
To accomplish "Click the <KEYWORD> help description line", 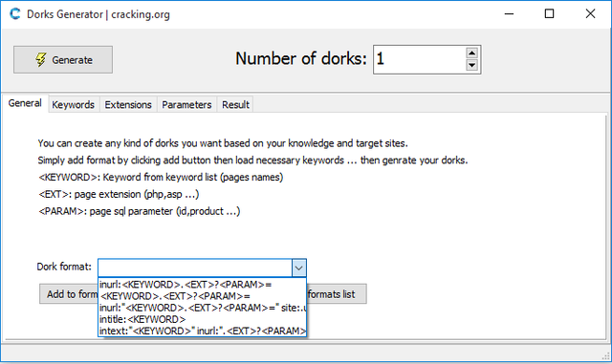I will 161,177.
